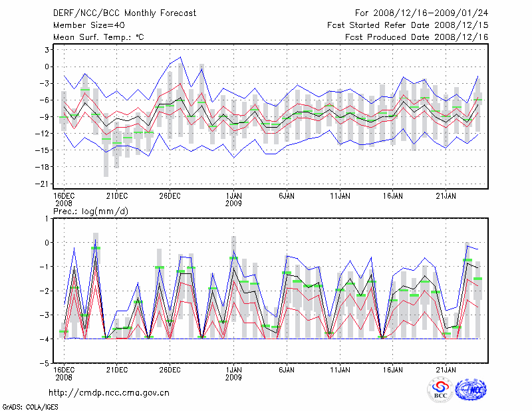
Task: Select 26DEC tick on the precipitation chart
Action: point(170,369)
